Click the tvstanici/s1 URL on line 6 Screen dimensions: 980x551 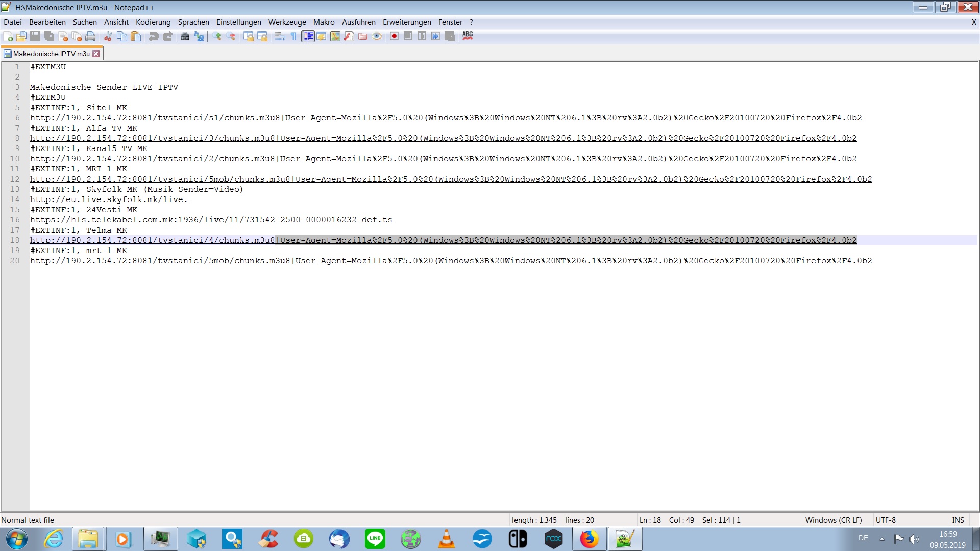tap(446, 118)
